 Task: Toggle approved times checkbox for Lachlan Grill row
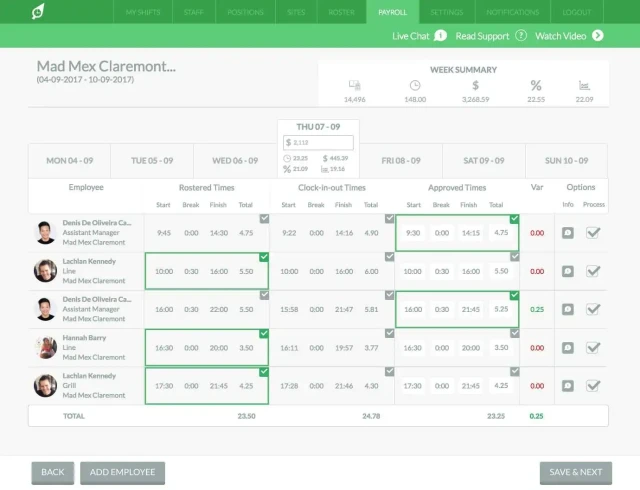(x=514, y=372)
